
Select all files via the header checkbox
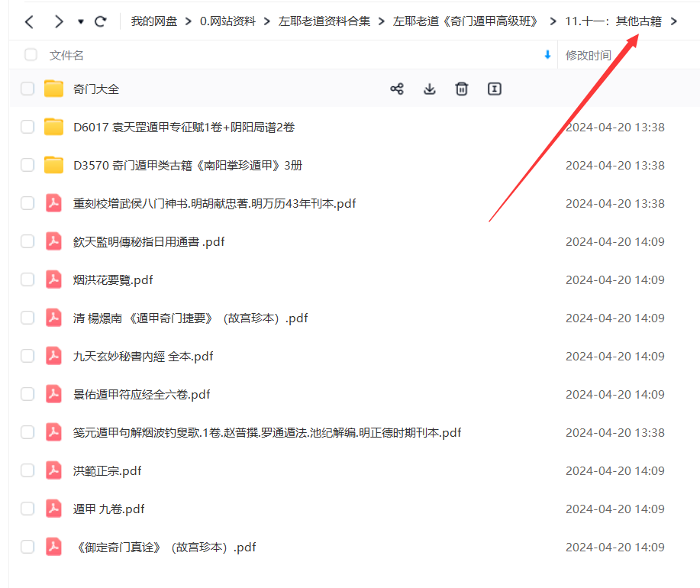tap(30, 55)
